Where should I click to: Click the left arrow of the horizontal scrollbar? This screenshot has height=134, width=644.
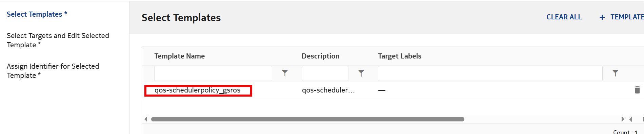[x=146, y=119]
